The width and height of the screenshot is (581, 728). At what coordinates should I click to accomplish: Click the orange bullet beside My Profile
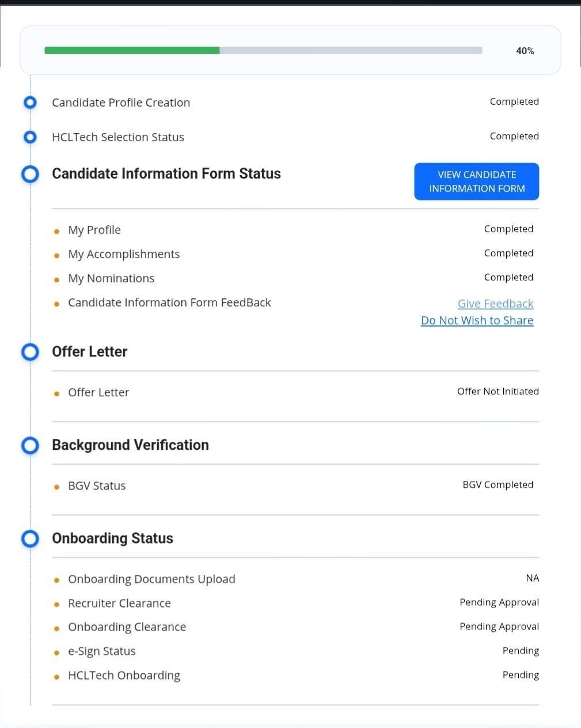coord(56,232)
